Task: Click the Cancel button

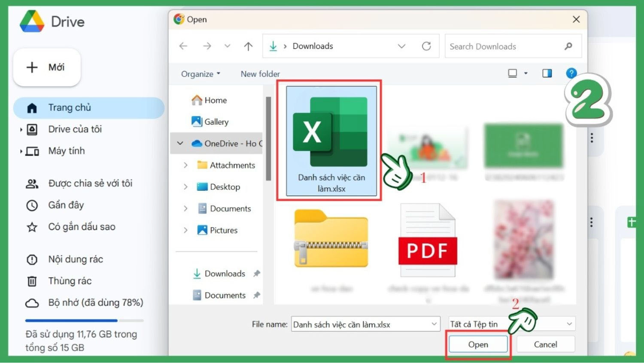Action: (x=546, y=345)
